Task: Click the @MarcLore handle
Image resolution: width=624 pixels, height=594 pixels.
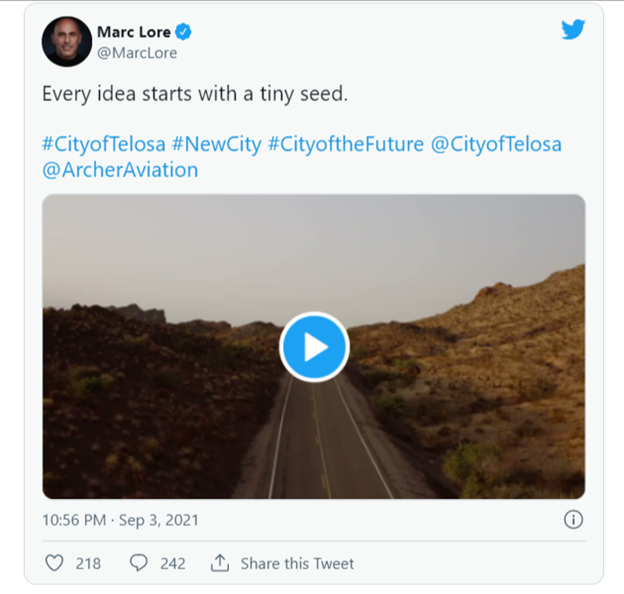Action: click(x=137, y=53)
